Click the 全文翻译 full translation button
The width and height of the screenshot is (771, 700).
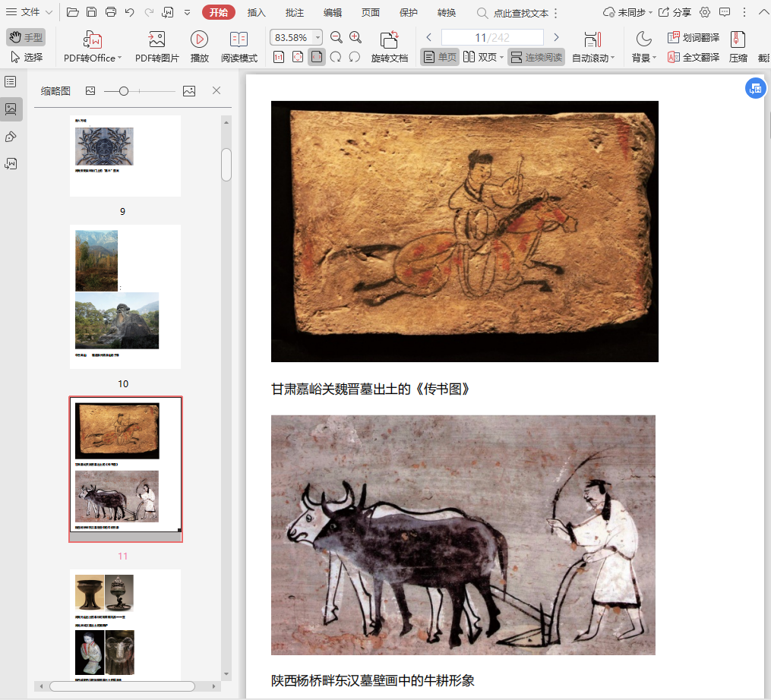(x=694, y=57)
